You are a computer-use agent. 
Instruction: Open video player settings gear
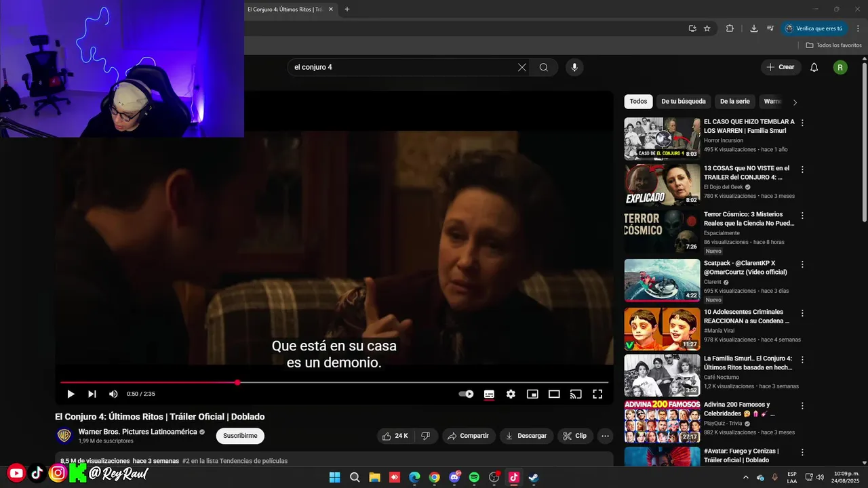(x=511, y=394)
